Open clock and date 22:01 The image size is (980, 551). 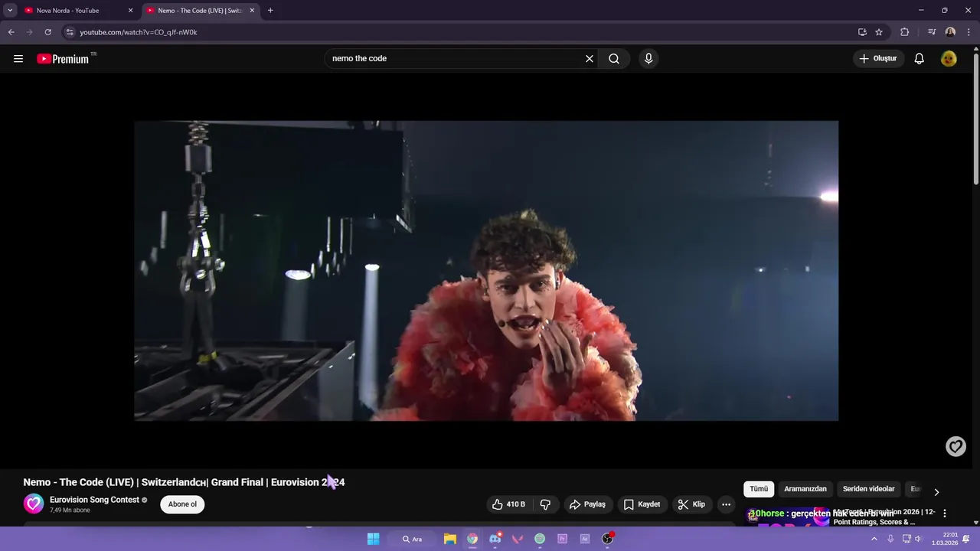[945, 539]
